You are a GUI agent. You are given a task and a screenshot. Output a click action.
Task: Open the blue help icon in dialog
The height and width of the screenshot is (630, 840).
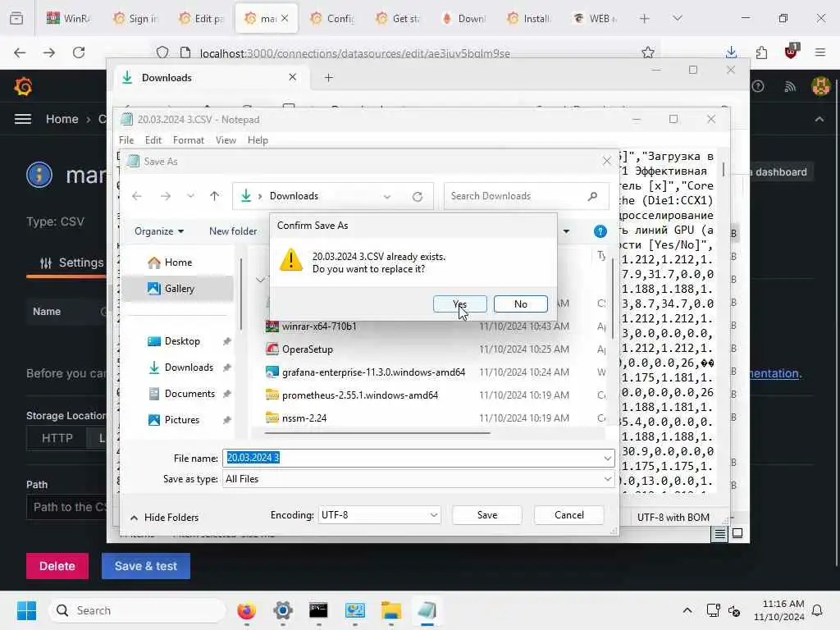tap(600, 231)
